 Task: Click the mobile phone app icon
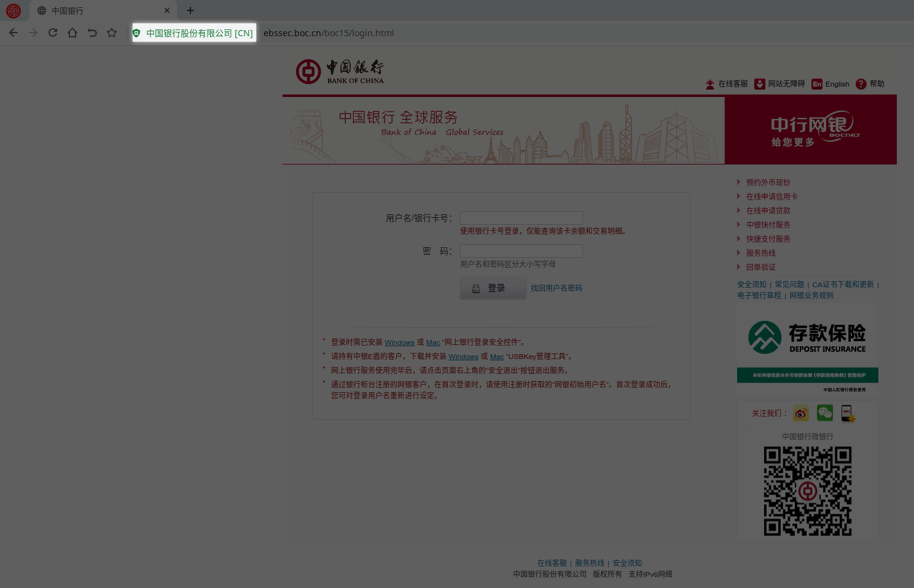(848, 413)
